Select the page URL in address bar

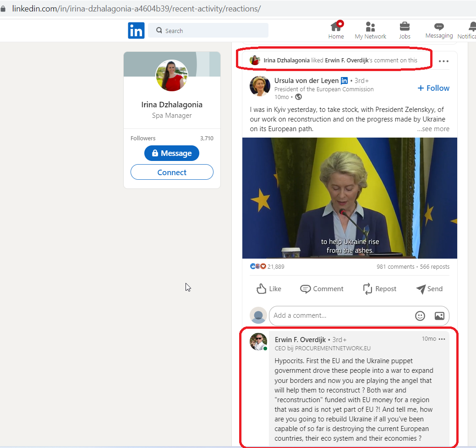(x=137, y=9)
